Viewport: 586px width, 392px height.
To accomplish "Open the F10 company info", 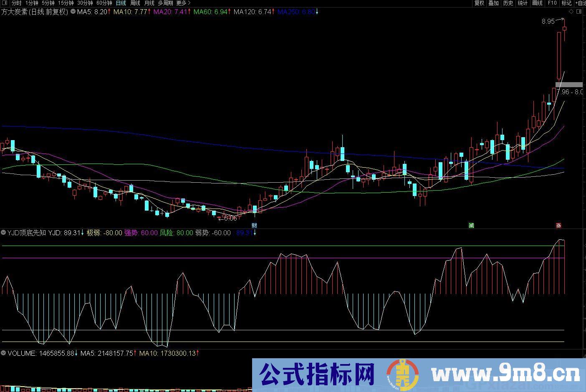I will coord(552,3).
